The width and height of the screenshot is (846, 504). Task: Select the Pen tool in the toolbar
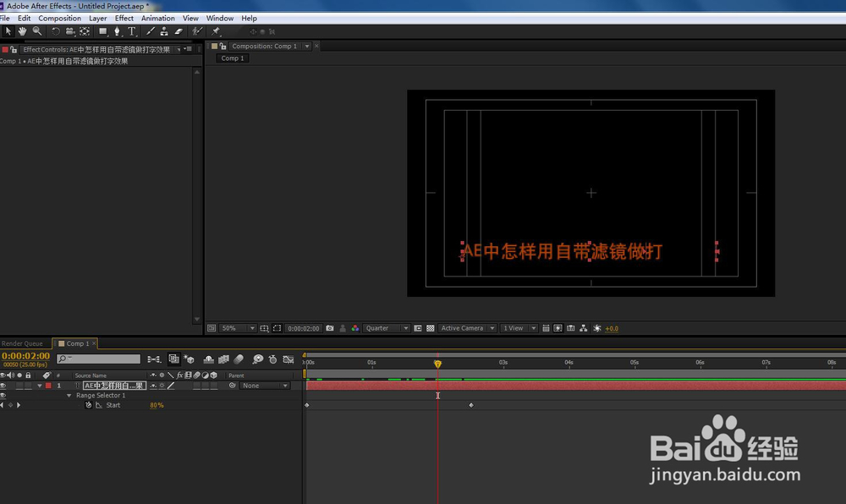coord(117,31)
